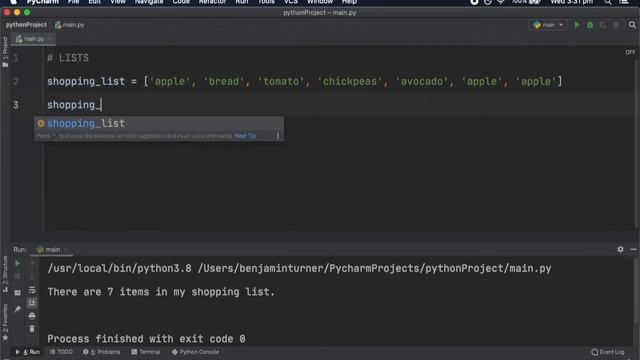
Task: Click main.py in the navigation breadcrumb
Action: coord(69,25)
